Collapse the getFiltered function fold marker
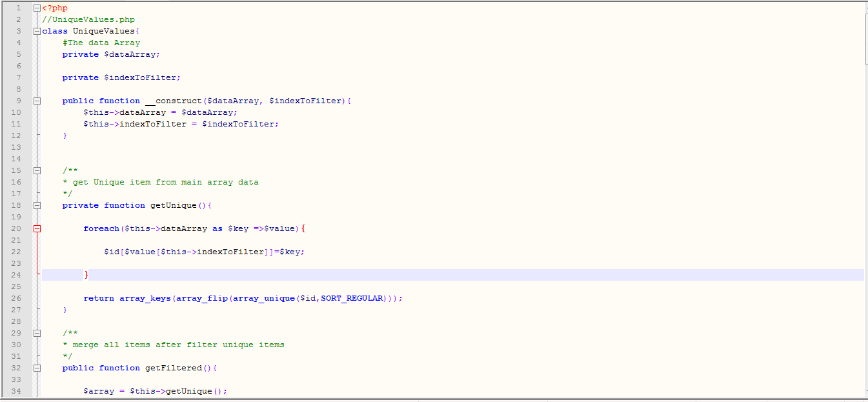868x402 pixels. (37, 368)
